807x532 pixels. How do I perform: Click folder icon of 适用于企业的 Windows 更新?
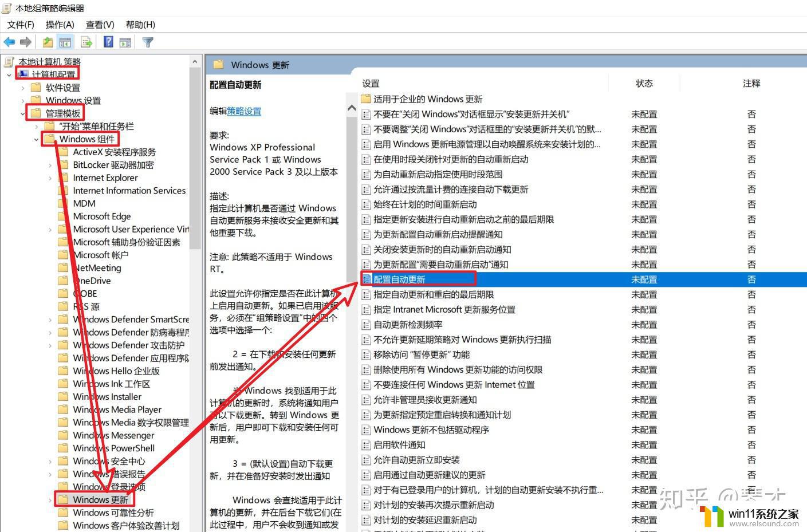366,99
